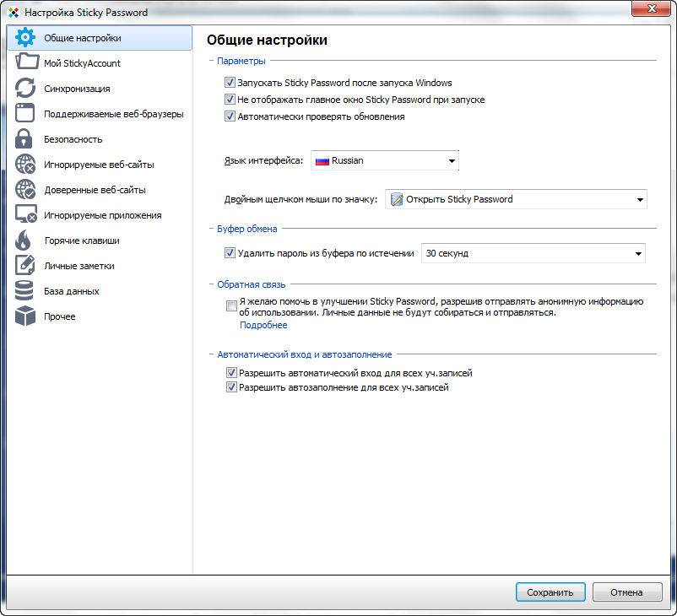The image size is (677, 616).
Task: Click the browser window icon for supported browsers
Action: click(24, 113)
